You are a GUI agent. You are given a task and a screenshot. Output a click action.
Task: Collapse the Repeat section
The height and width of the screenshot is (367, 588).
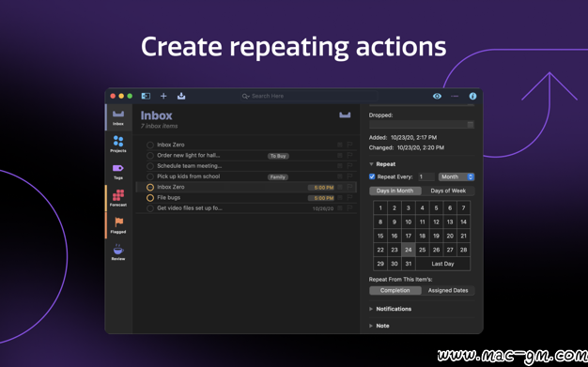click(x=371, y=164)
